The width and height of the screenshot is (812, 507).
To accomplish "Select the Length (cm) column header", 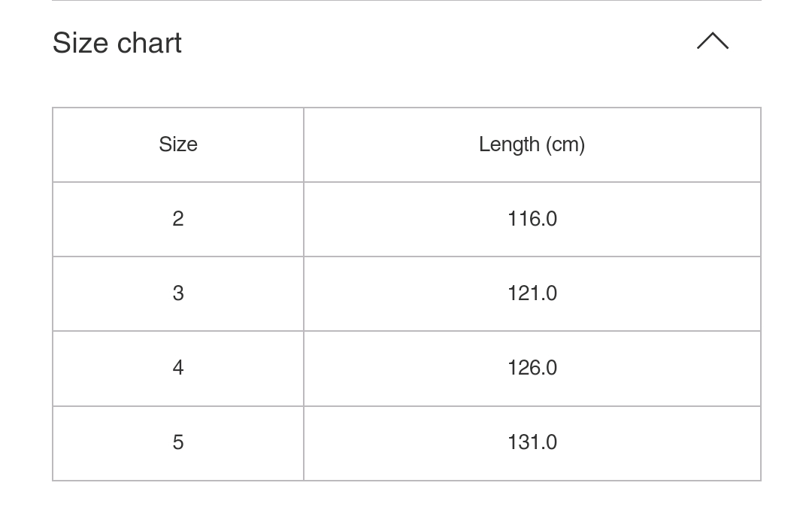I will tap(532, 144).
